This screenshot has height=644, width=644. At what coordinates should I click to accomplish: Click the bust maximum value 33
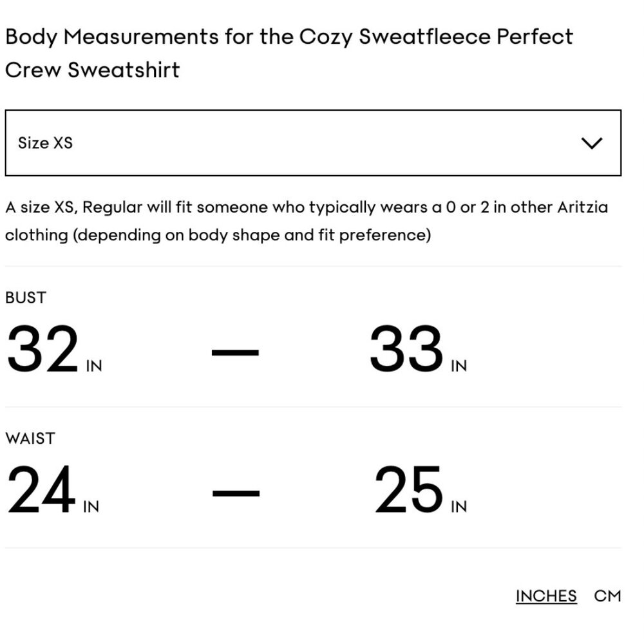(x=406, y=350)
